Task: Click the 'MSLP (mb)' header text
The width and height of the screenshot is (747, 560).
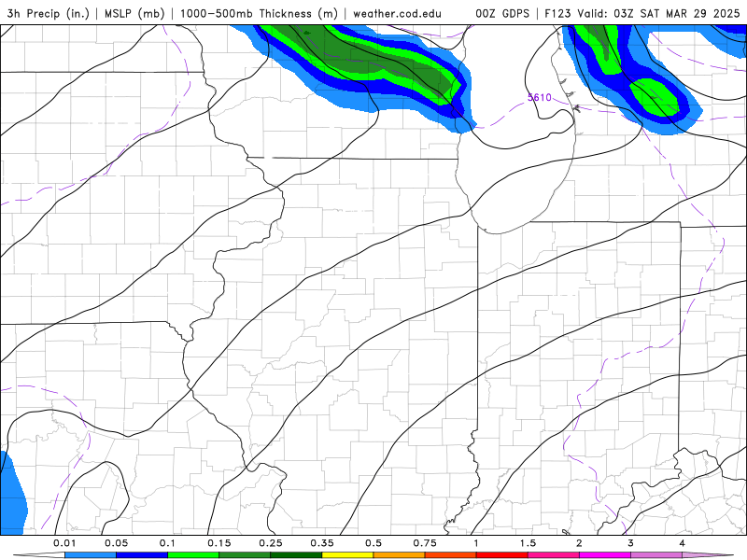Action: 134,13
